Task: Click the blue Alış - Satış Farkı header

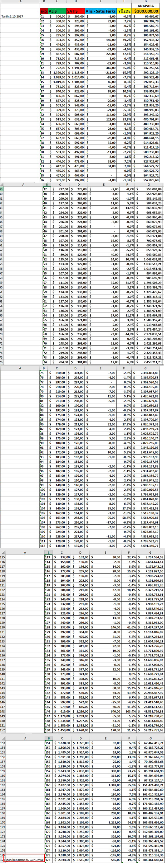Action: coord(101,12)
